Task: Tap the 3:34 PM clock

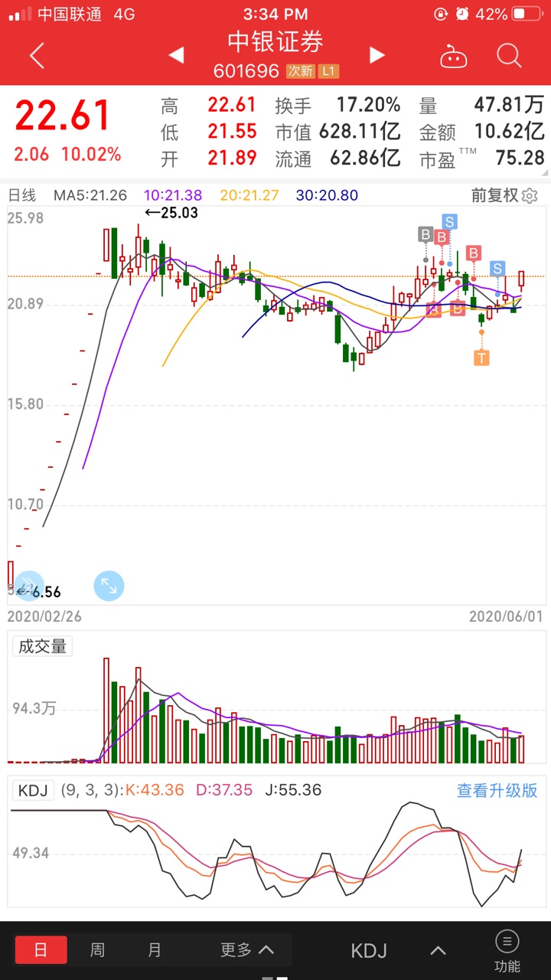Action: pyautogui.click(x=275, y=14)
